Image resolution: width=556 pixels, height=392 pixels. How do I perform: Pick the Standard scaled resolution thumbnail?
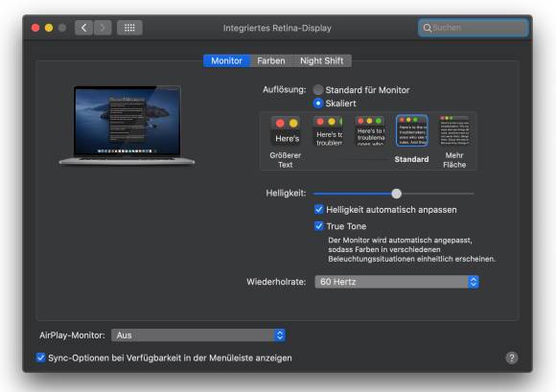pos(411,130)
